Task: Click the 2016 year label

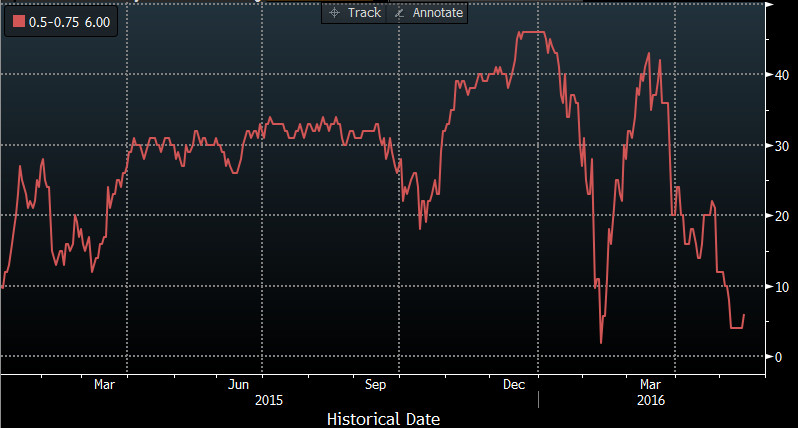Action: [x=651, y=400]
